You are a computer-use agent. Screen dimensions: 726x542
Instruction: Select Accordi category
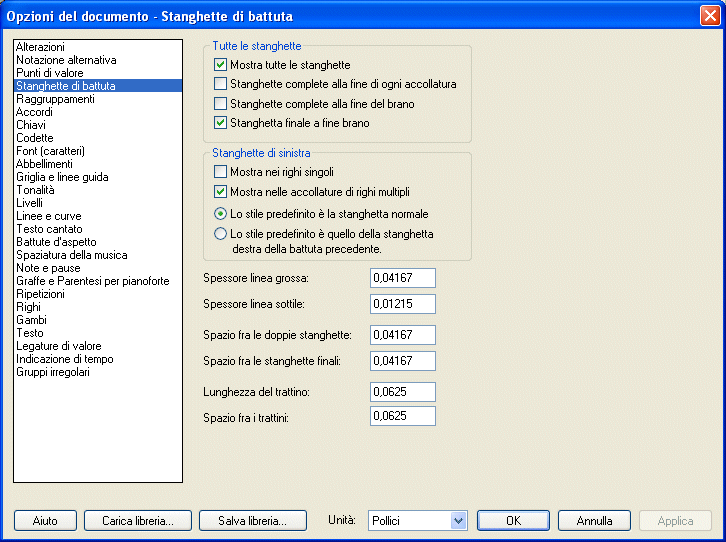point(98,112)
